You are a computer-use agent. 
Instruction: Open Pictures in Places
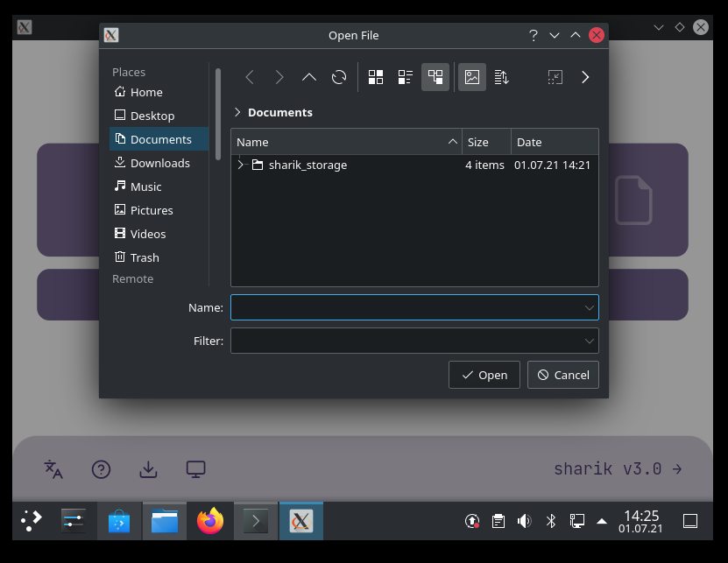click(159, 210)
